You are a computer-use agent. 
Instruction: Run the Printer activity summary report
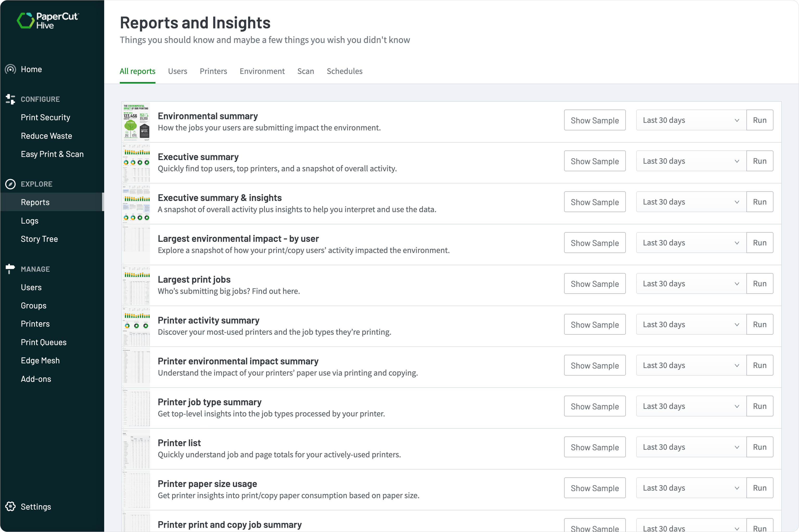pos(760,324)
